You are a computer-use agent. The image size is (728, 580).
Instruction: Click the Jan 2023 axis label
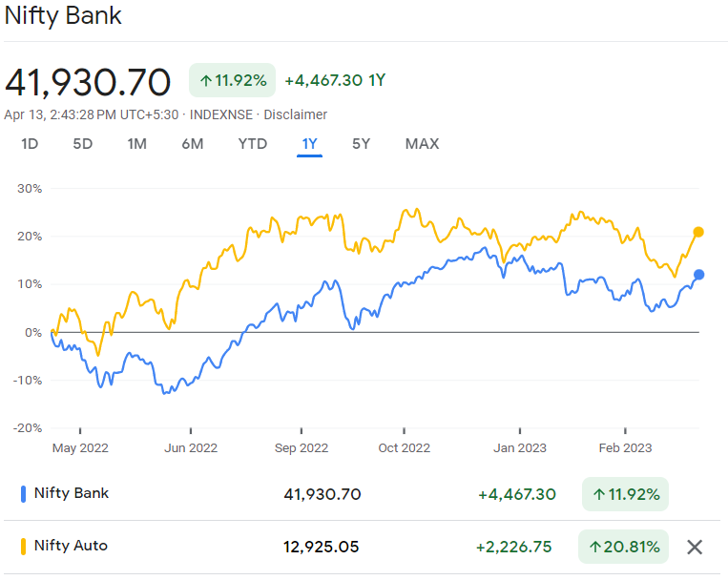coord(520,448)
